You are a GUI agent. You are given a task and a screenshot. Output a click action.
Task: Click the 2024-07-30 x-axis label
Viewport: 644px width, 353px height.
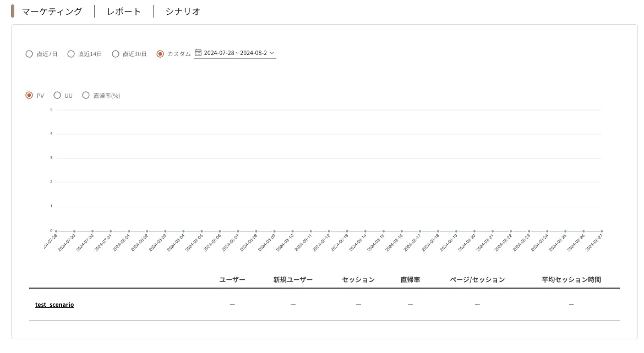[85, 242]
